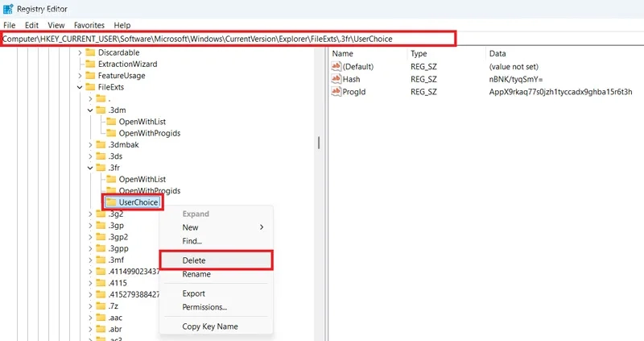Screen dimensions: 644x341
Task: Click the registry path address bar
Action: click(x=229, y=39)
